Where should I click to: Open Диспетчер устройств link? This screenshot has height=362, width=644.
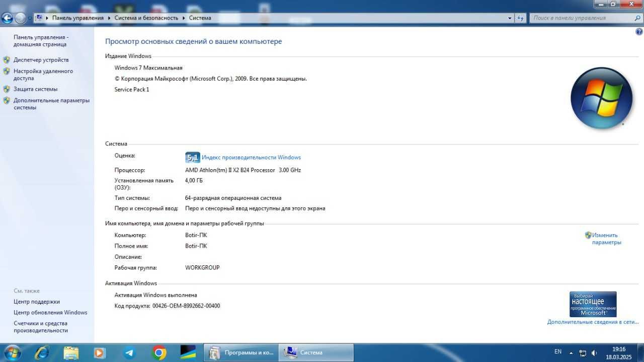tap(41, 60)
